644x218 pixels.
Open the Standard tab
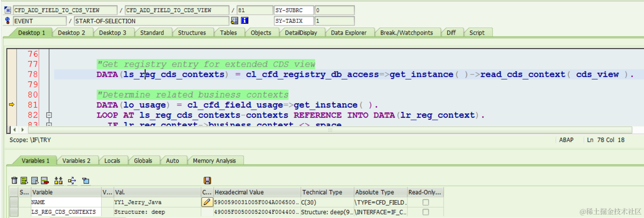[152, 33]
